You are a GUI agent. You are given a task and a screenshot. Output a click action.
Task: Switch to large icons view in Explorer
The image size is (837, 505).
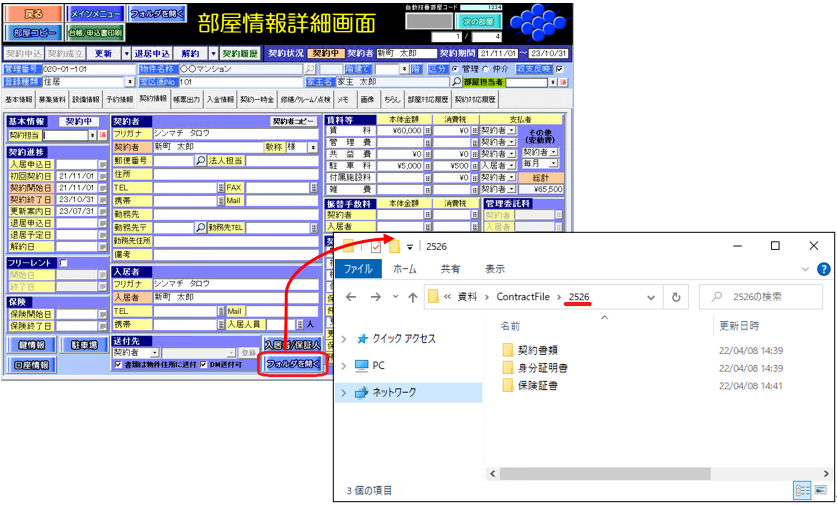(x=821, y=491)
